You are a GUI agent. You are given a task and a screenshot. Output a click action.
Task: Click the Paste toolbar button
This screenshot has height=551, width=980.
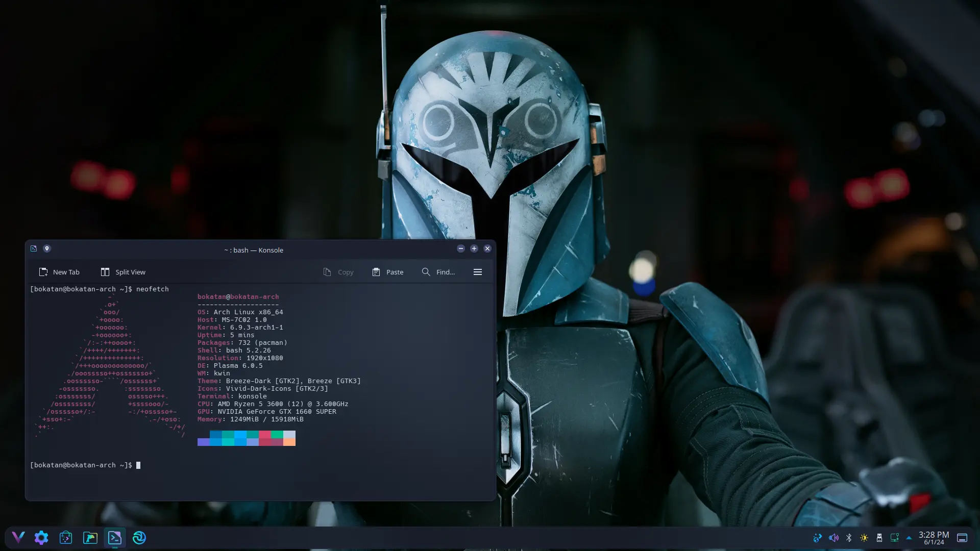pos(388,272)
